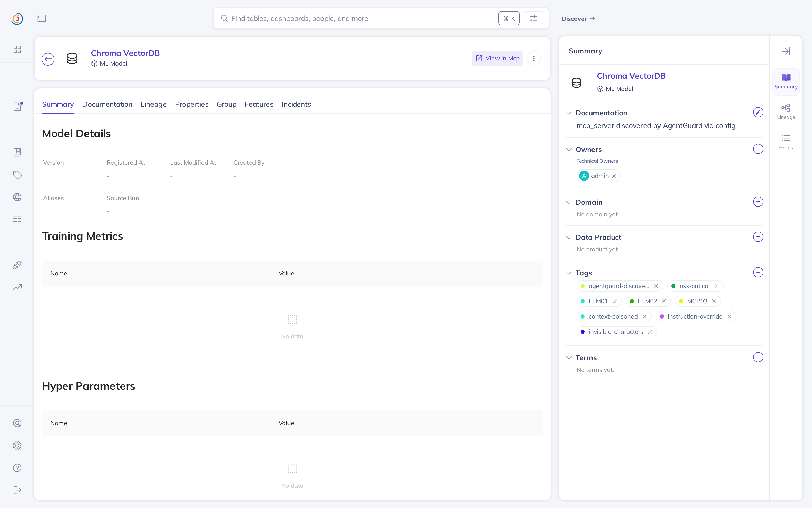The height and width of the screenshot is (508, 812).
Task: Remove the instruction-override tag
Action: tap(729, 316)
